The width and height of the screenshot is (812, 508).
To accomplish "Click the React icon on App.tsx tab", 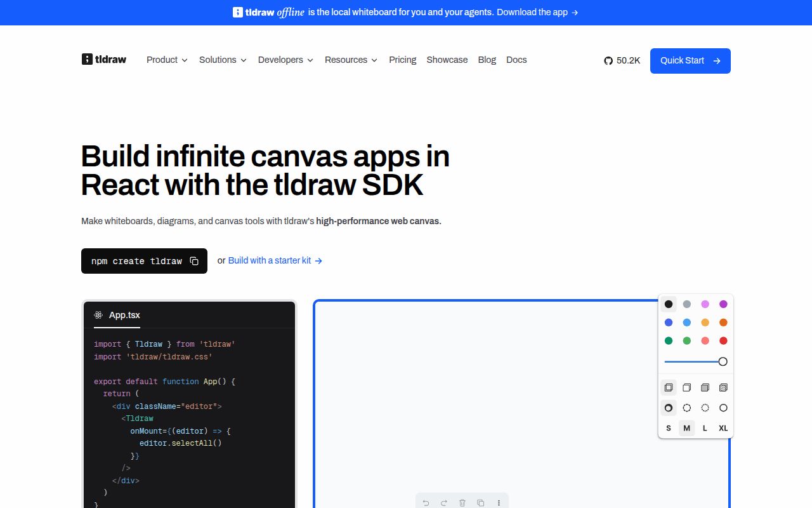I will pyautogui.click(x=98, y=315).
